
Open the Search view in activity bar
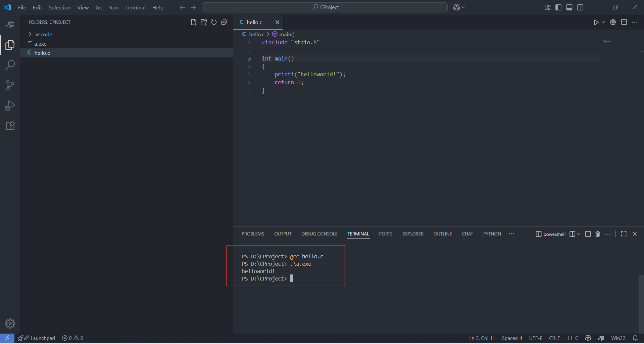[x=10, y=65]
